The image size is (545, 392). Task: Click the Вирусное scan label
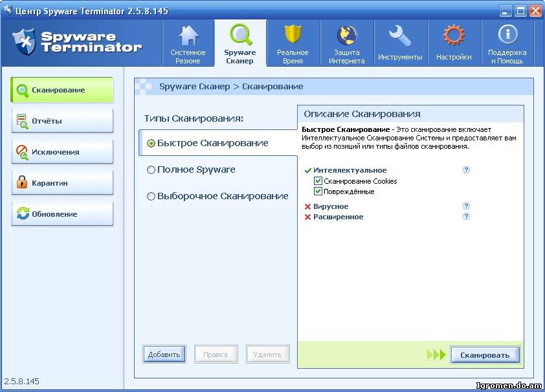[x=331, y=206]
